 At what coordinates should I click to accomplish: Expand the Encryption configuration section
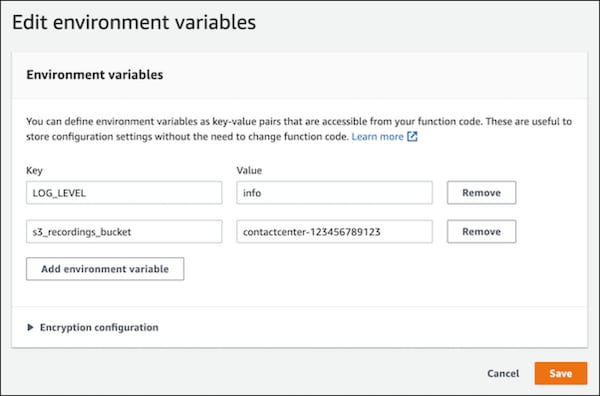pyautogui.click(x=93, y=328)
